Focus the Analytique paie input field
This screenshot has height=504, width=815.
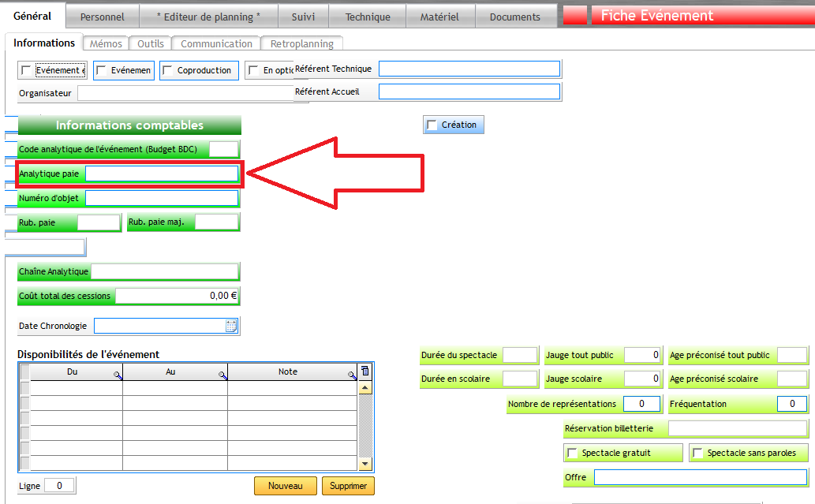[x=161, y=174]
